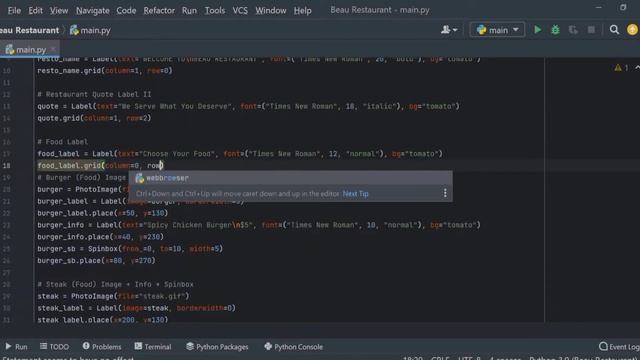
Task: Click main.py breadcrumb in navigation bar
Action: [90, 30]
